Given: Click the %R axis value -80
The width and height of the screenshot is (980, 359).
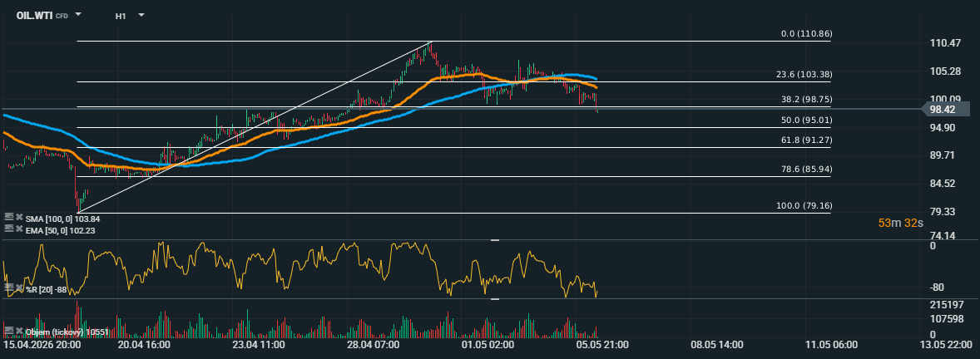Looking at the screenshot, I should [x=938, y=288].
